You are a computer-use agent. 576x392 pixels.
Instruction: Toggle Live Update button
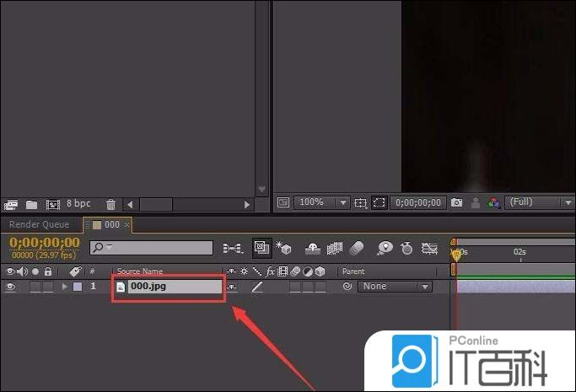(x=261, y=247)
